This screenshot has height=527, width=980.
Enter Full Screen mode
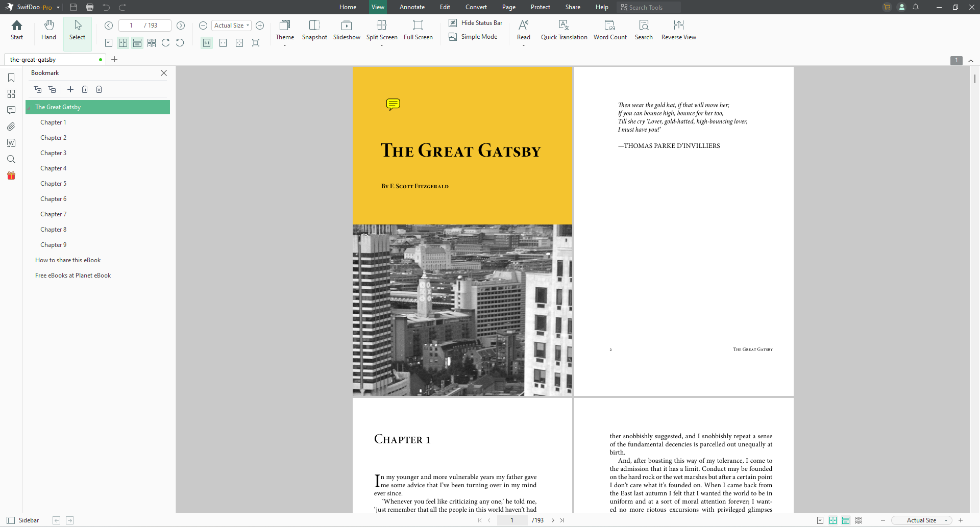[x=418, y=30]
